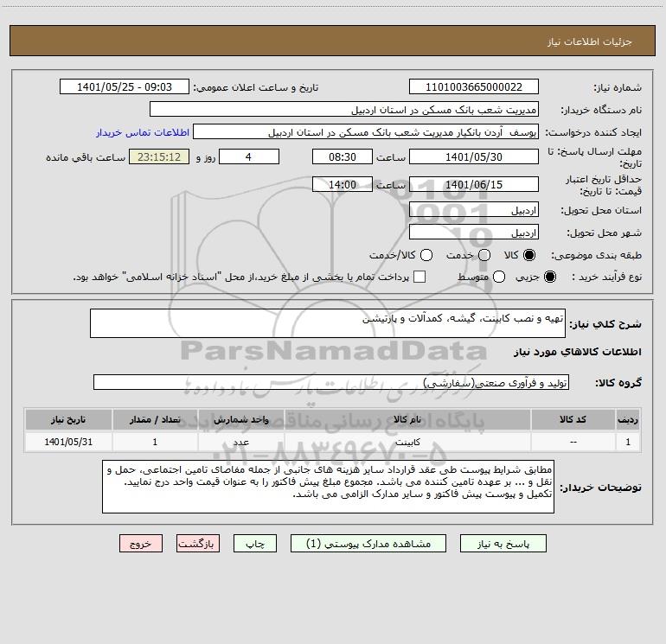Click the شرح کلی نیاز text area
The width and height of the screenshot is (666, 644).
click(328, 323)
